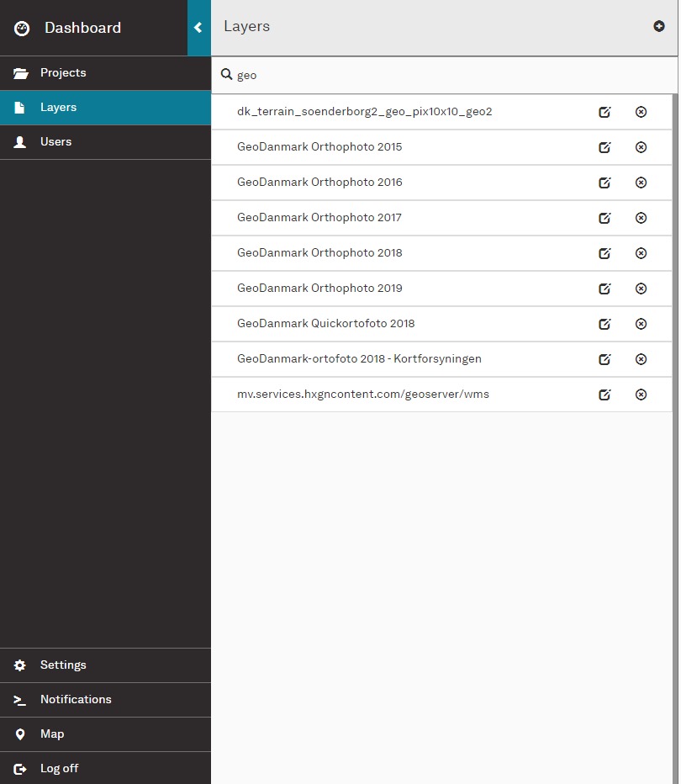
Task: Edit the GeoDanmark Quickortofoto 2018 layer
Action: point(604,324)
